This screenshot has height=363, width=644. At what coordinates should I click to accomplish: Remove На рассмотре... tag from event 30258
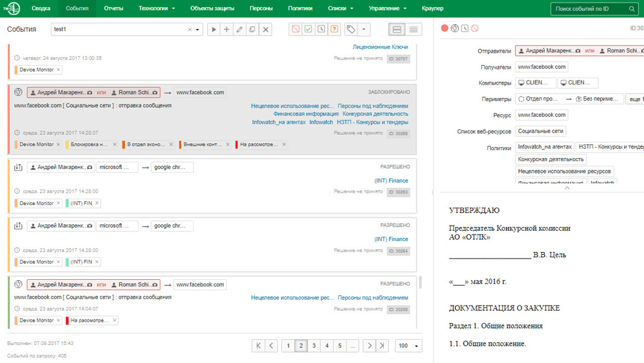(115, 320)
